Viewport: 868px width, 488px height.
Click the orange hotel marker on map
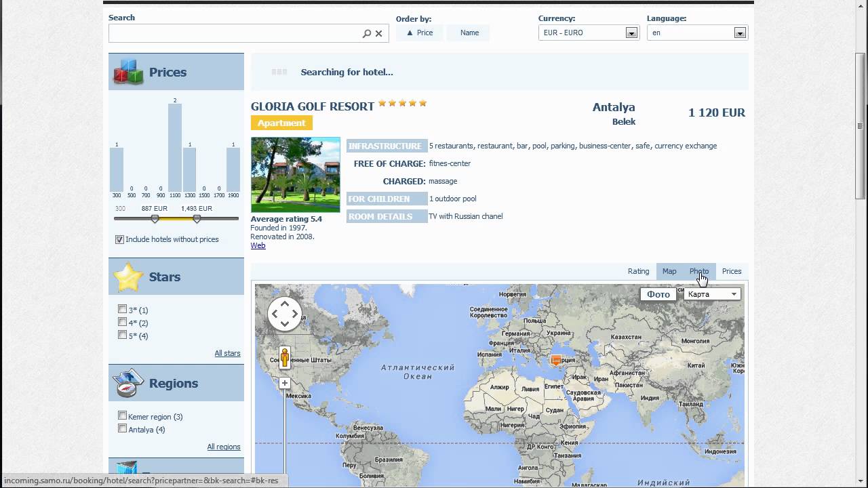556,360
